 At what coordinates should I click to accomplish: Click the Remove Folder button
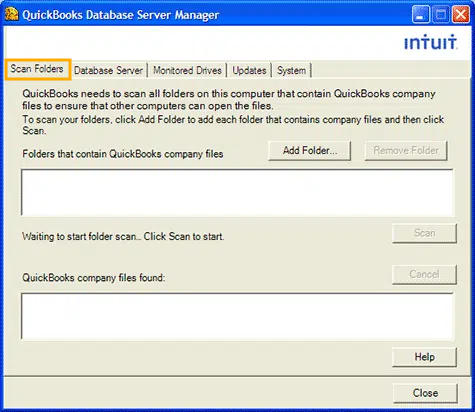[406, 151]
